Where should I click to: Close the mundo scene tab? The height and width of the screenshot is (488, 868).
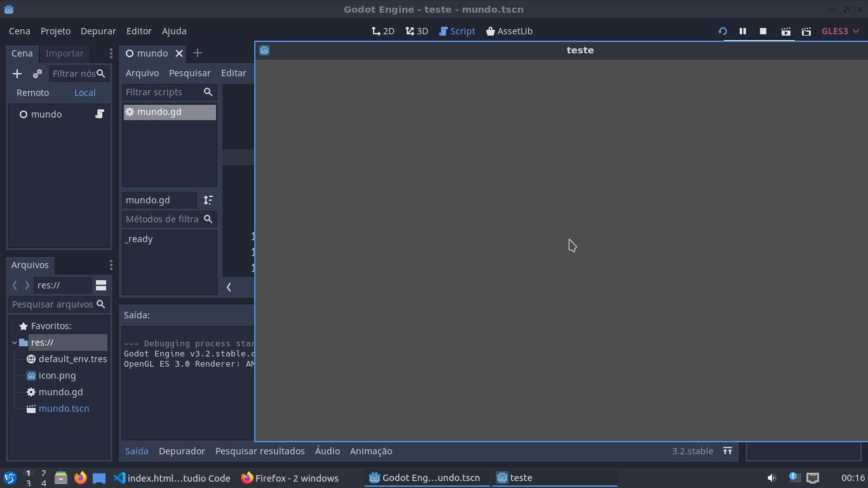point(179,53)
